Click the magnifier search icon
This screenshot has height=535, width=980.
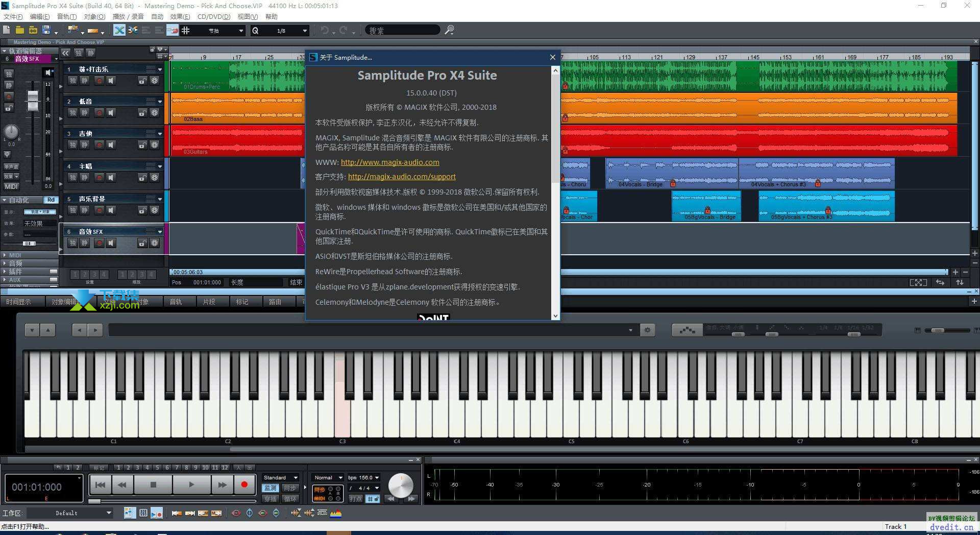pos(449,30)
